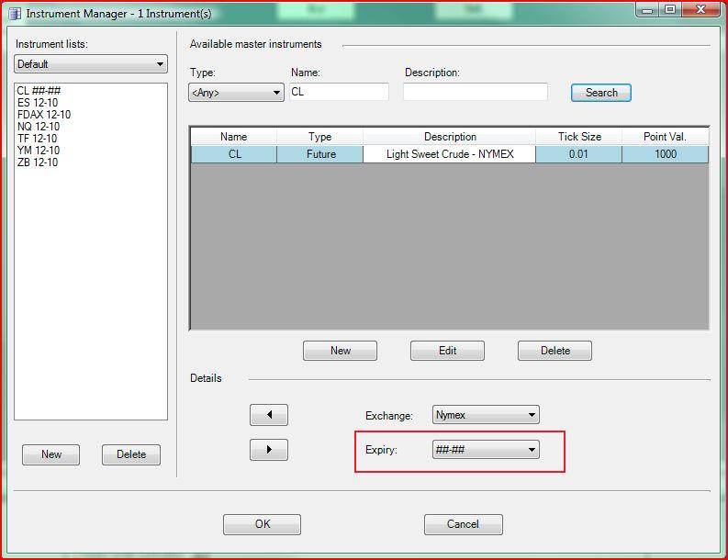Viewport: 728px width, 560px height.
Task: Click the Edit button
Action: click(447, 351)
